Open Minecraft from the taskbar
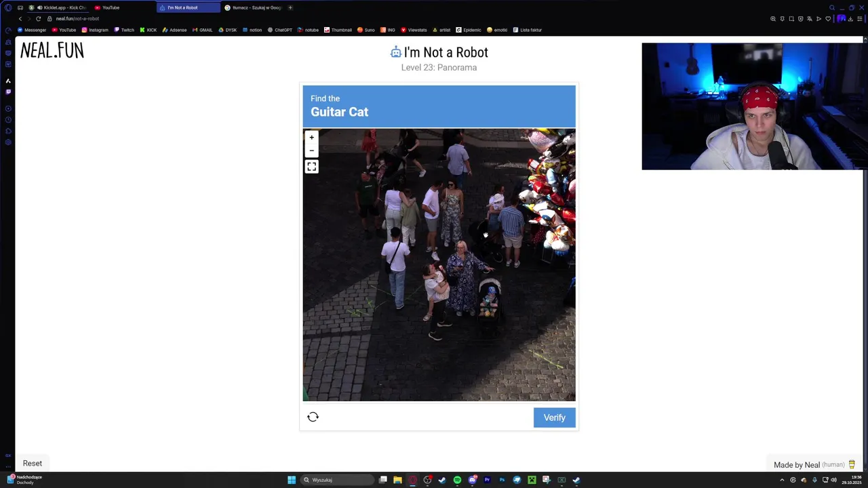 (x=532, y=480)
